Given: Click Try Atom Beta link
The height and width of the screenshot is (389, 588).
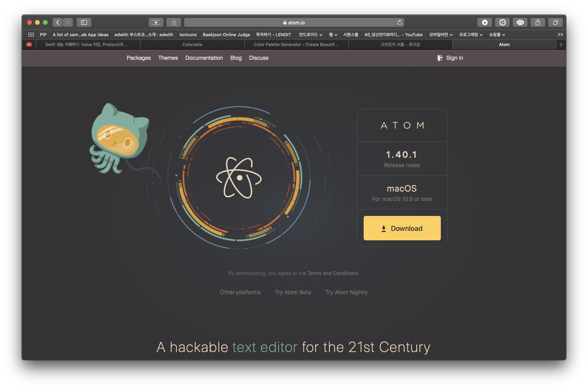Looking at the screenshot, I should (293, 292).
